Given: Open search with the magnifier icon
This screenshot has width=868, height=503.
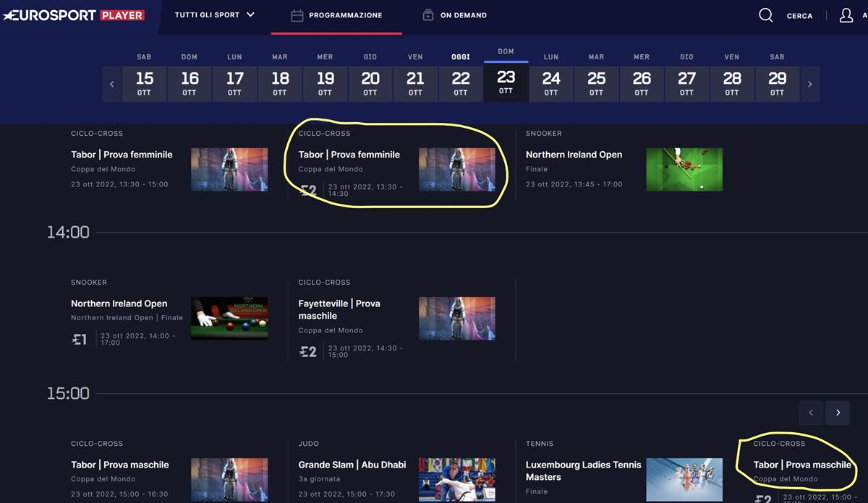Looking at the screenshot, I should 765,15.
